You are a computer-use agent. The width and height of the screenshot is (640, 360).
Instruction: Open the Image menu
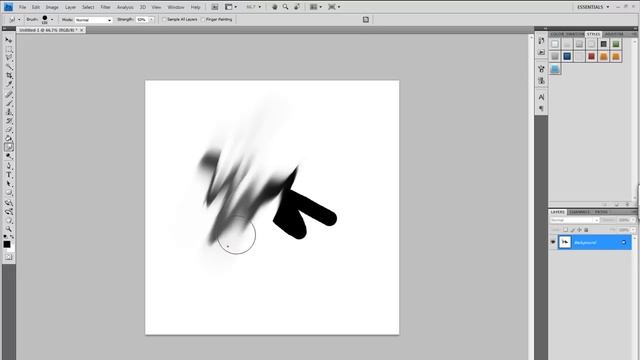[x=52, y=7]
